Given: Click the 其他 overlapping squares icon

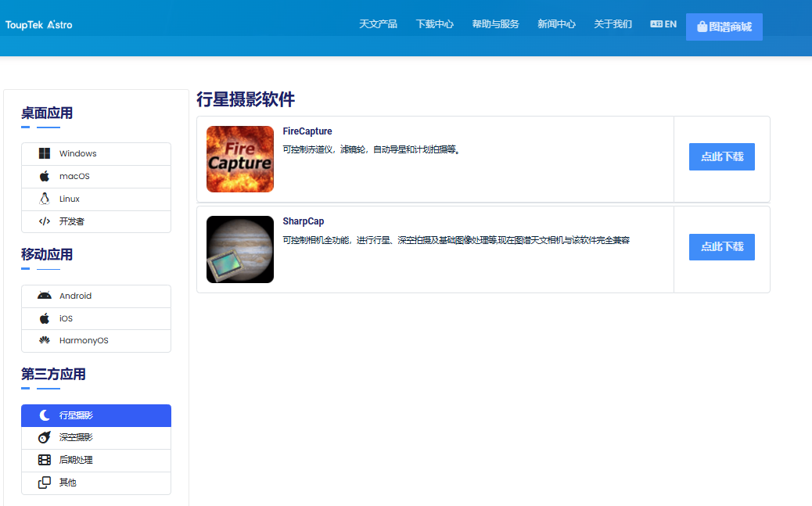Looking at the screenshot, I should pos(45,483).
